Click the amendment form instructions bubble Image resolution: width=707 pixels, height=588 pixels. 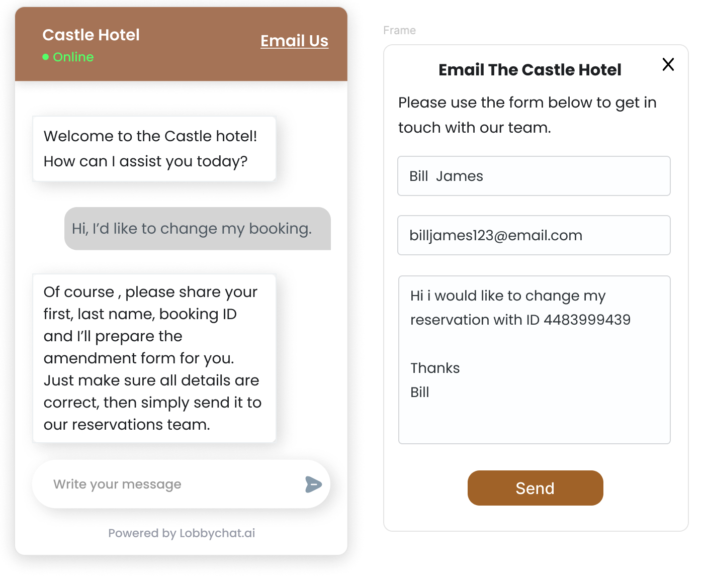tap(154, 358)
